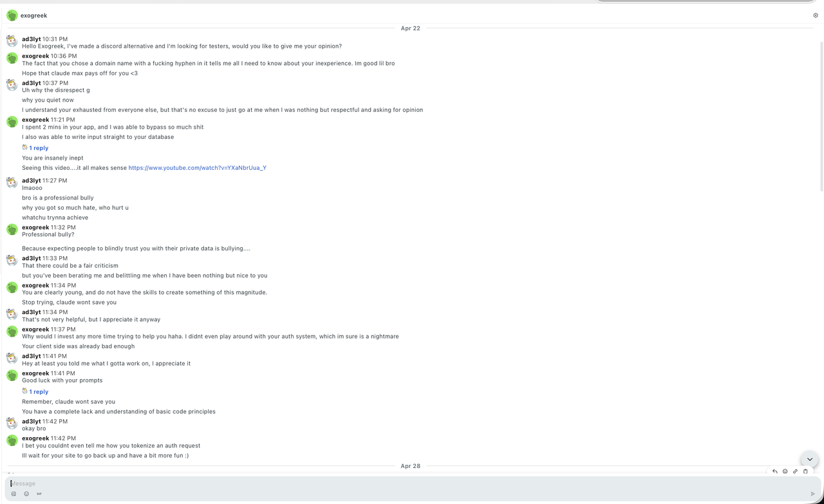Viewport: 824px width, 504px height.
Task: Expand the first "1 reply" thread
Action: [39, 148]
